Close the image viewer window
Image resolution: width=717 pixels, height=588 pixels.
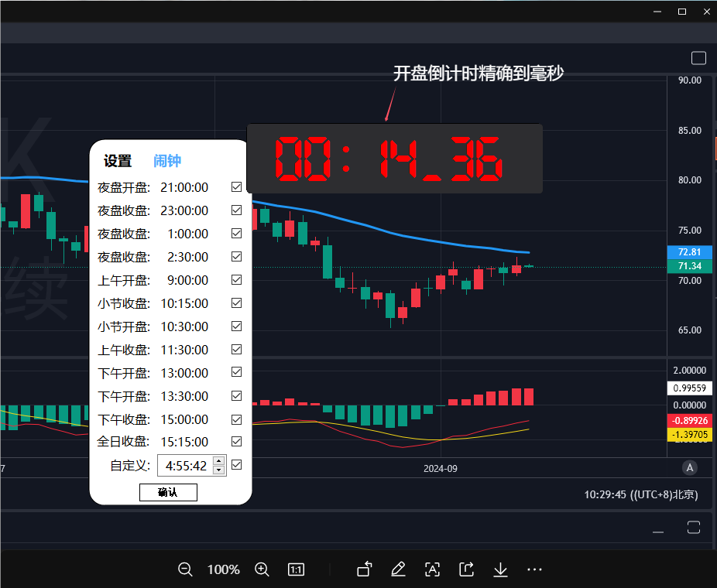(707, 12)
